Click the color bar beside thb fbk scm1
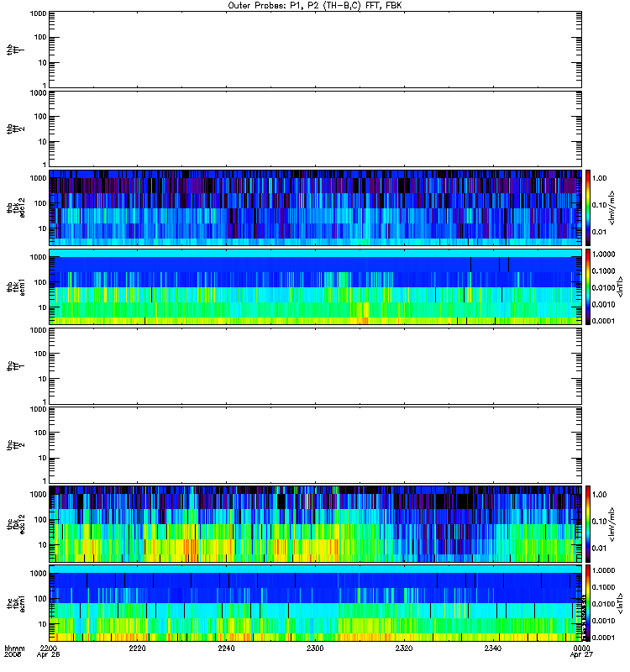 pos(588,287)
